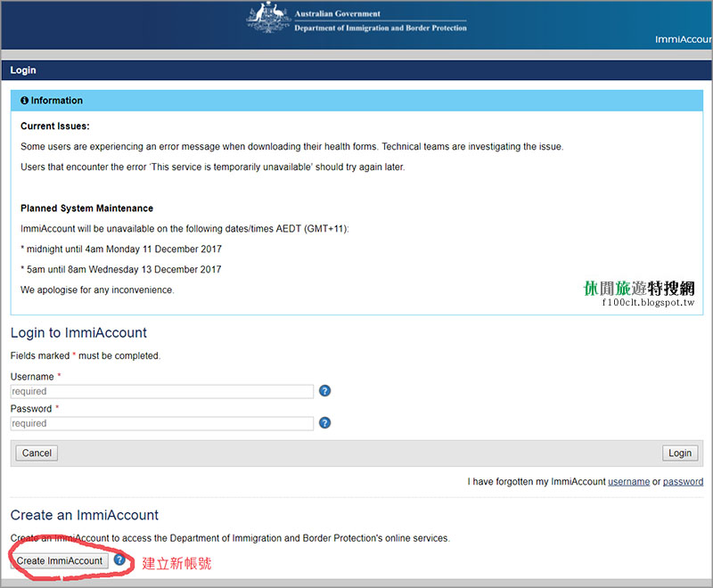Viewport: 713px width, 588px height.
Task: Click the Cancel button
Action: pyautogui.click(x=37, y=453)
